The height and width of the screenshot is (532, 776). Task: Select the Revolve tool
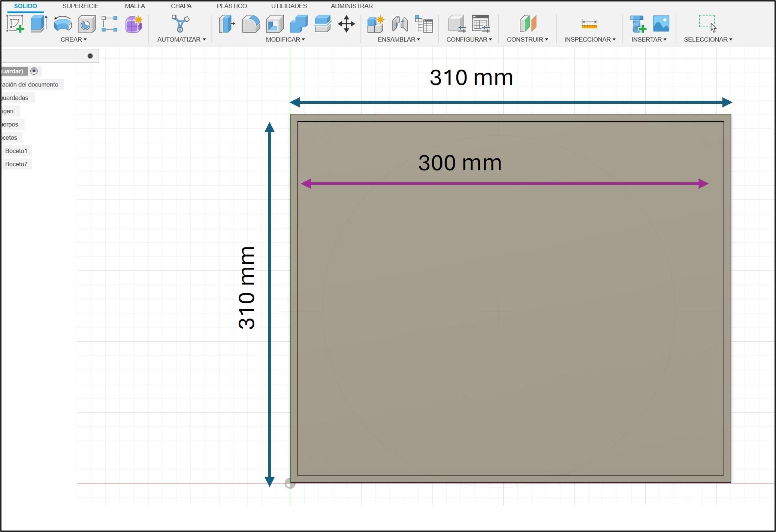coord(63,24)
